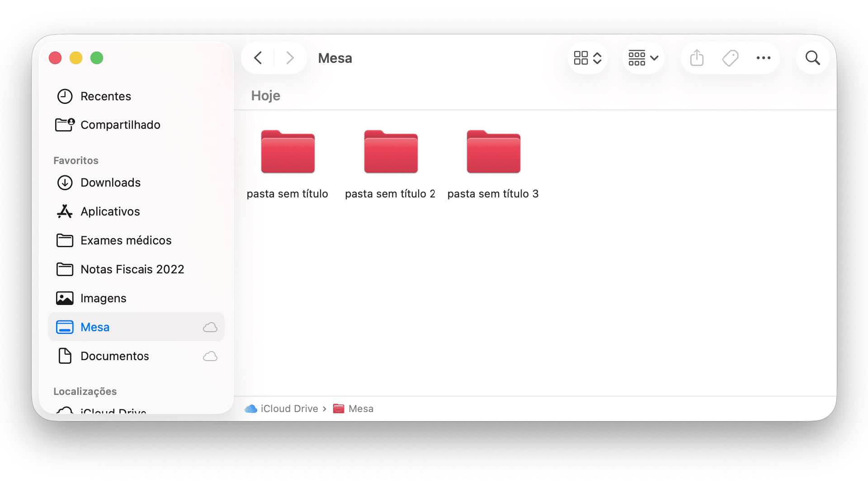Select the Exames médicos folder in sidebar
This screenshot has width=868, height=488.
[126, 240]
